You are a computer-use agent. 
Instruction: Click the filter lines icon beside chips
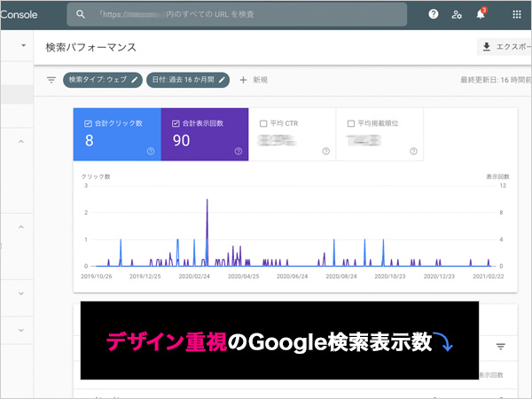(51, 80)
